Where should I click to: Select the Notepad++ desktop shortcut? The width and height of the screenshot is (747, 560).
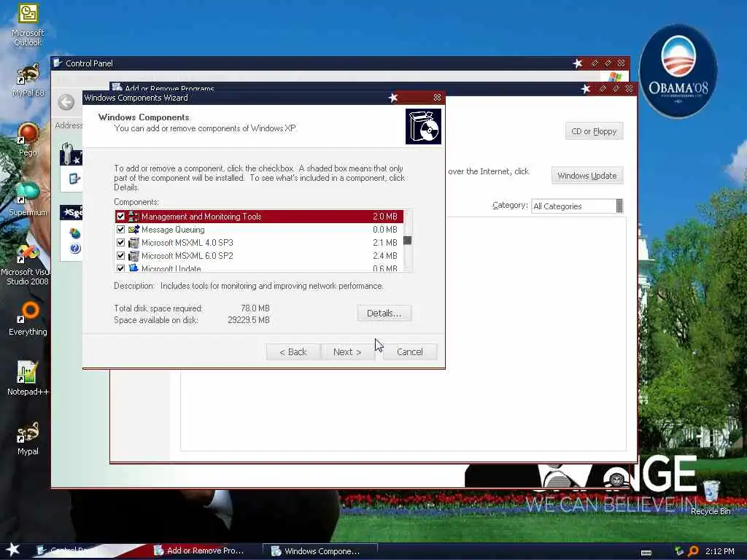(28, 378)
